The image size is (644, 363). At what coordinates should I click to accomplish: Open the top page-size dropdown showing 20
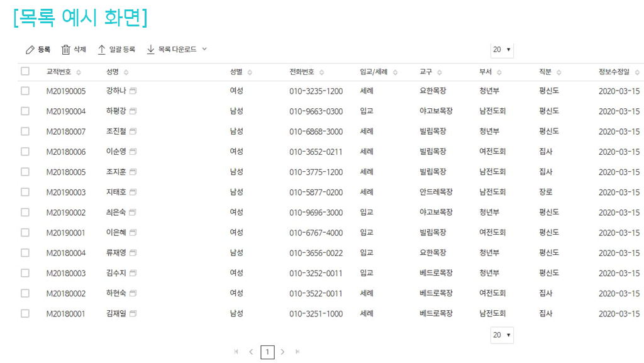pos(502,50)
